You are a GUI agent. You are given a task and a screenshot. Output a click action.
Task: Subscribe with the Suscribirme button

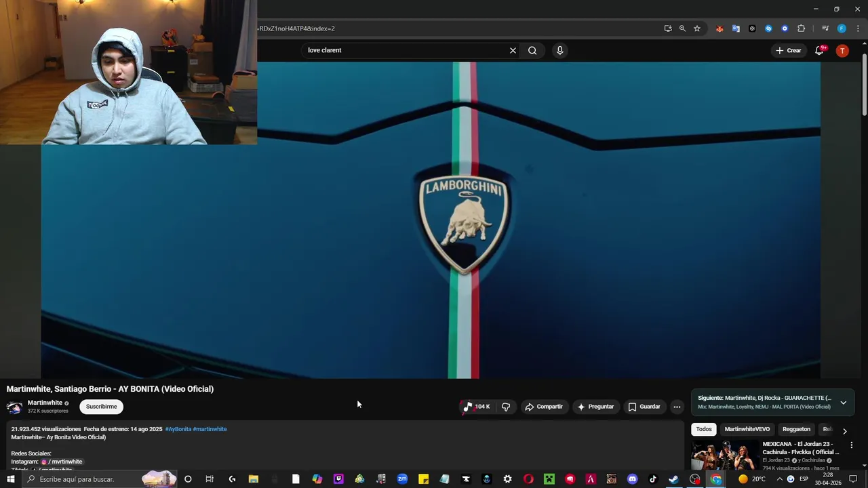point(101,407)
